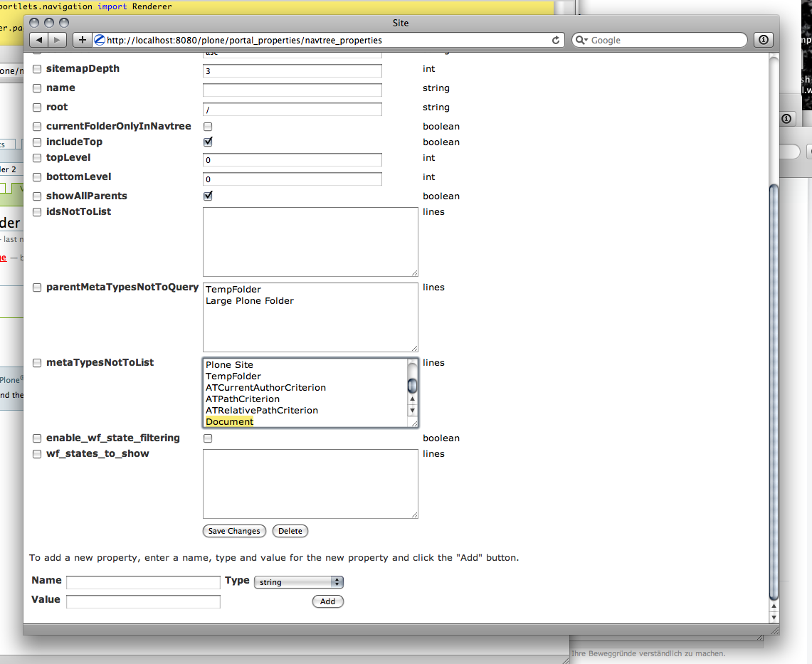This screenshot has height=664, width=812.
Task: Click the ATRelativePathCriterion line
Action: click(261, 410)
